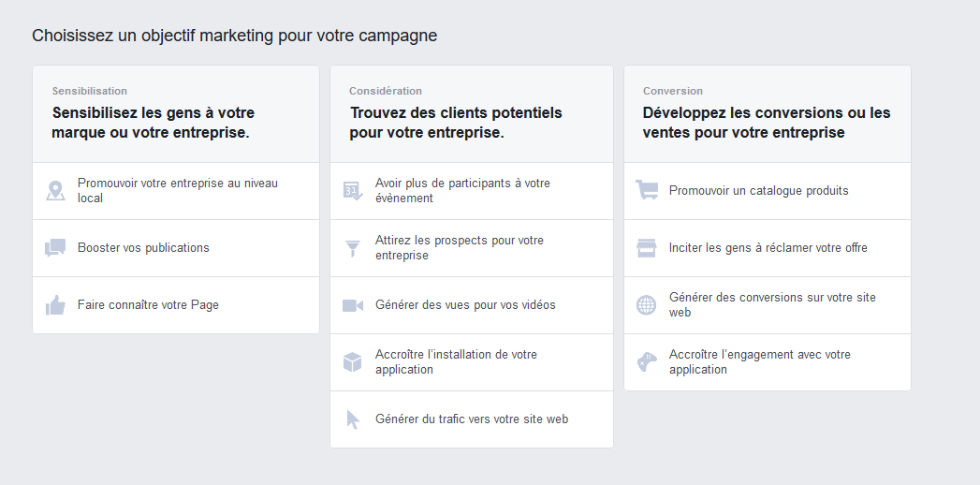Image resolution: width=980 pixels, height=485 pixels.
Task: Select "Générer du trafic vers votre site web"
Action: coord(472,419)
